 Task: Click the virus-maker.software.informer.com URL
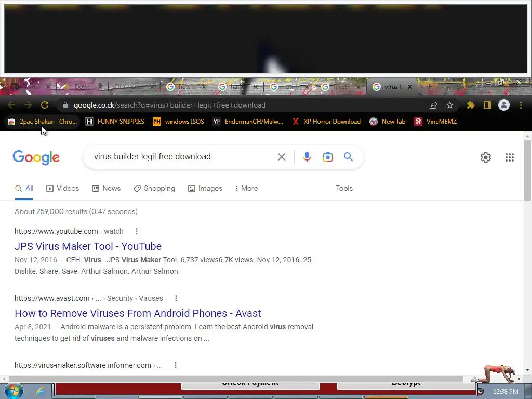88,365
